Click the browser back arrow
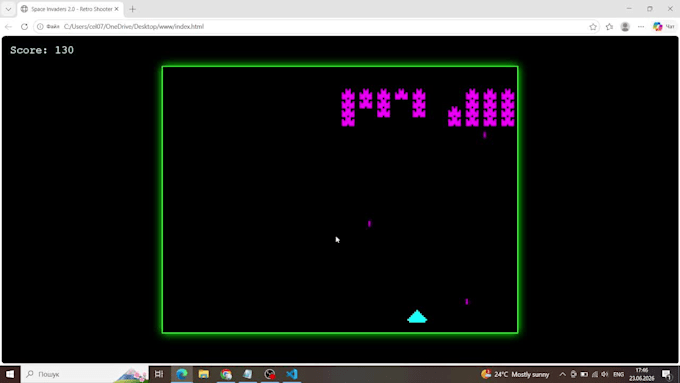Screen dimensions: 680x383 click(x=8, y=26)
